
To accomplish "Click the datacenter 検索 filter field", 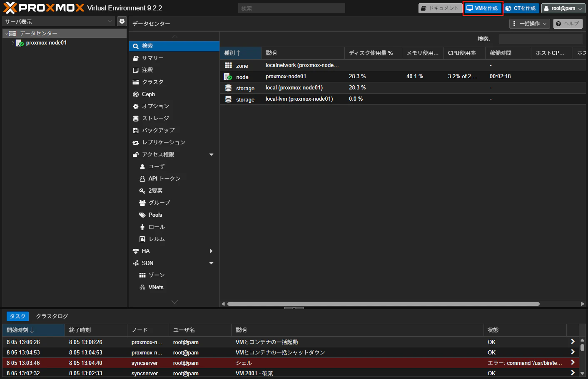I will (541, 39).
